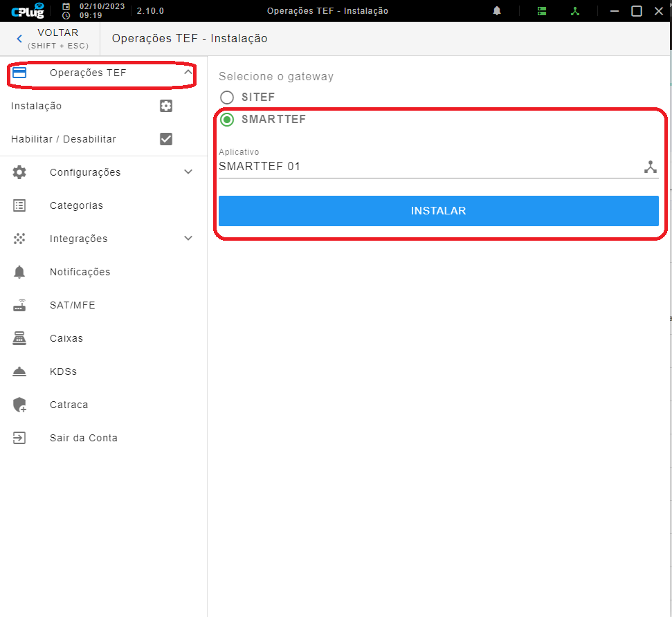Click the Habilitar / Desabilitar checkmark icon
The image size is (672, 617).
(x=166, y=139)
